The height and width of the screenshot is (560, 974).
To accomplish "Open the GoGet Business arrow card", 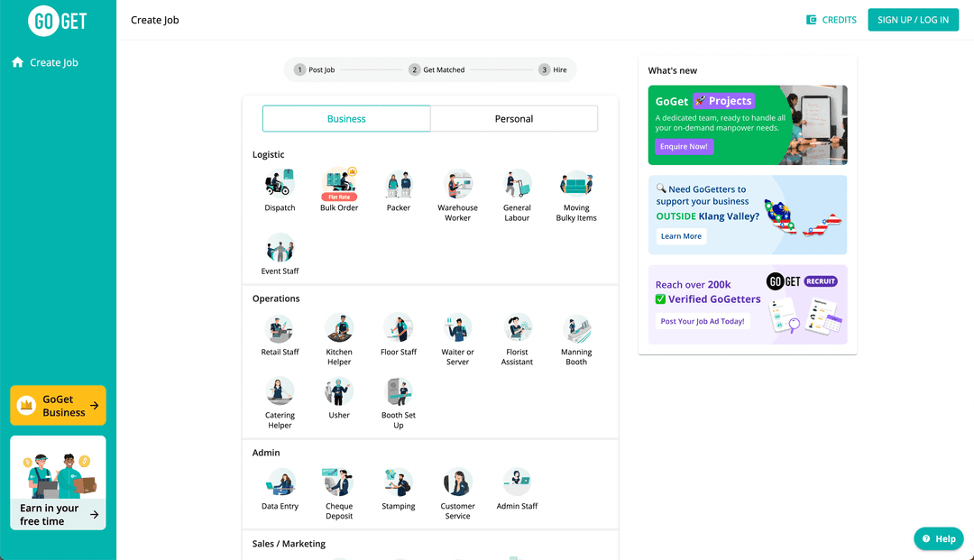I will coord(58,406).
